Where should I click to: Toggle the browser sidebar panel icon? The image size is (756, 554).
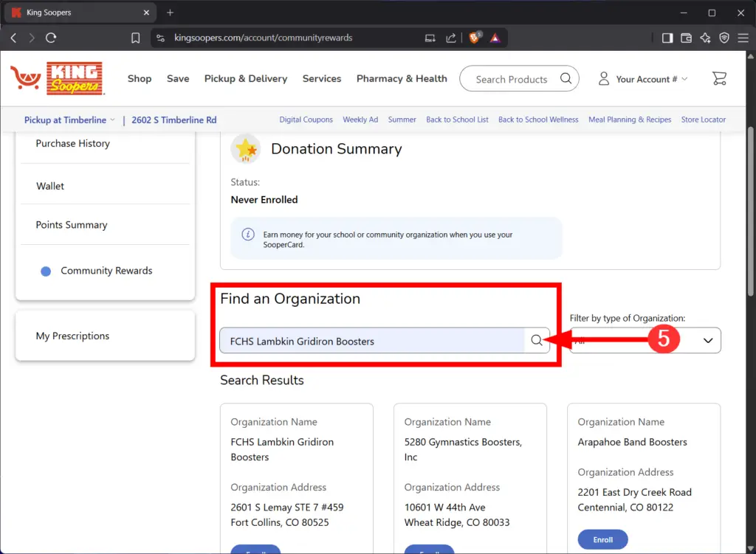tap(667, 38)
